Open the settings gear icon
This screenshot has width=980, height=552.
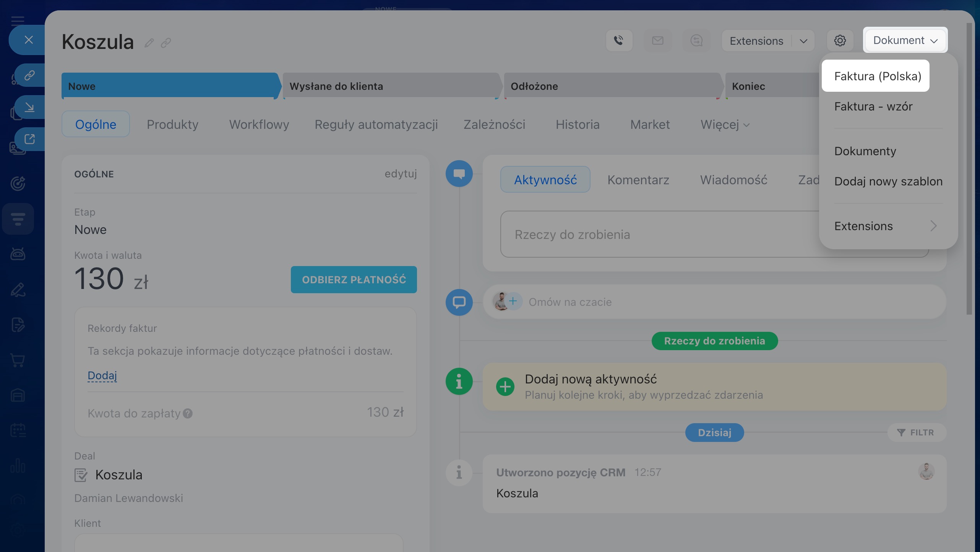pyautogui.click(x=840, y=41)
